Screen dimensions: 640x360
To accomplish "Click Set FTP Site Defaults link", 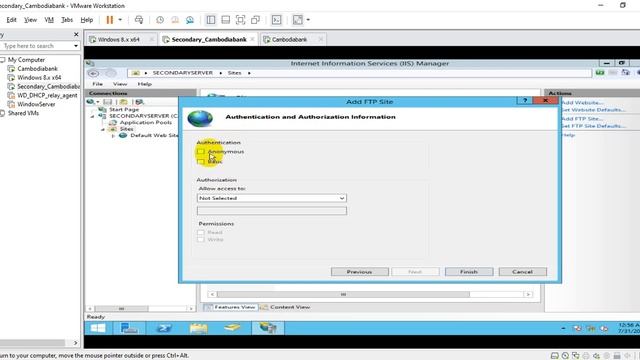I will tap(593, 126).
